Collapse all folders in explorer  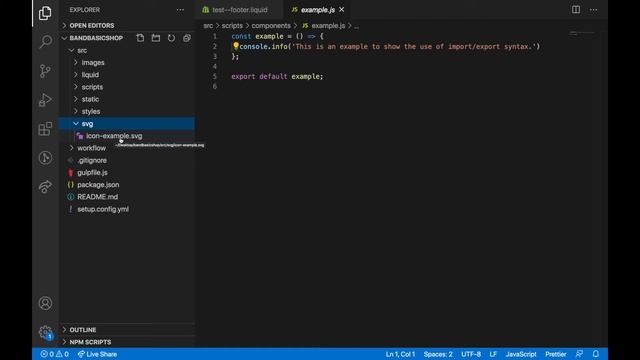point(187,38)
